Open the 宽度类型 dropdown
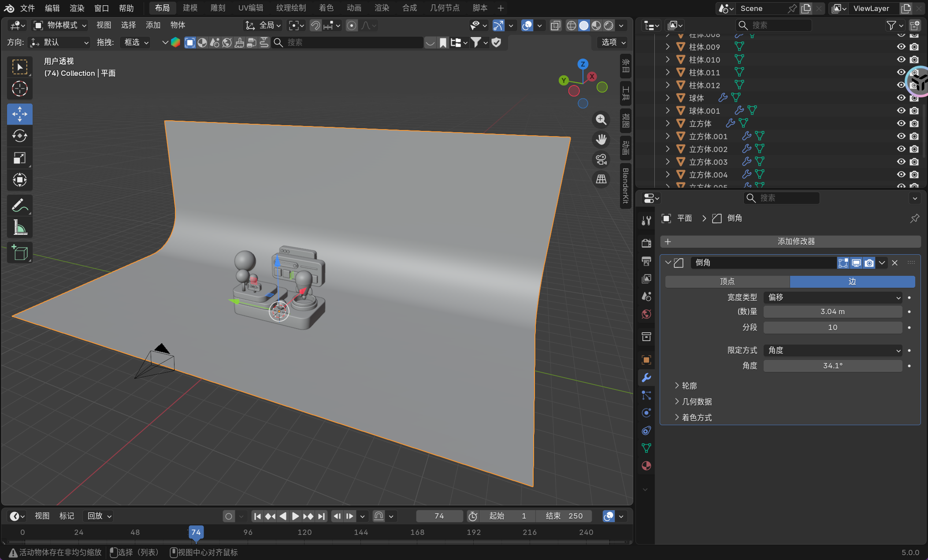This screenshot has width=928, height=560. 832,297
